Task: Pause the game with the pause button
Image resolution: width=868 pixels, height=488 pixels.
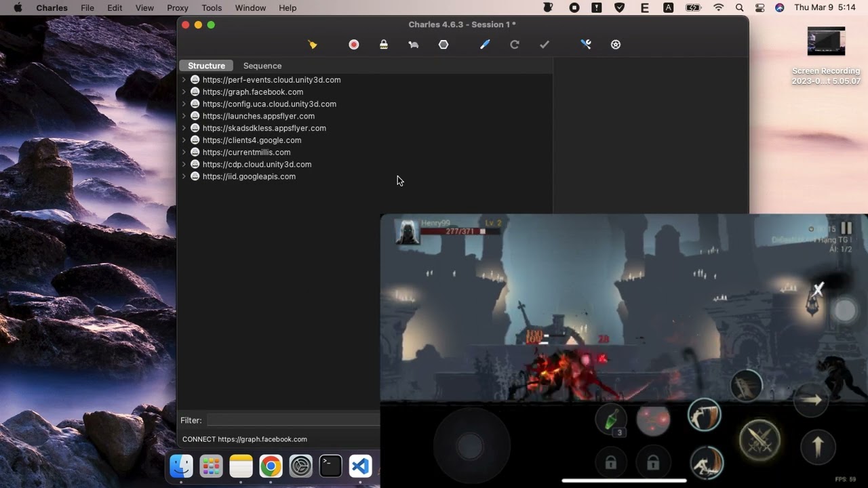Action: click(x=846, y=228)
